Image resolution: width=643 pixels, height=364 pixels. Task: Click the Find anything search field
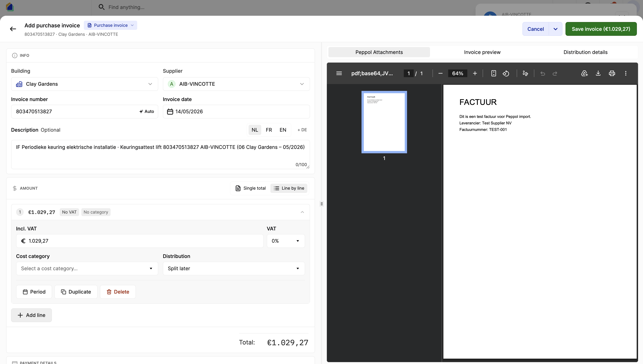tap(126, 7)
